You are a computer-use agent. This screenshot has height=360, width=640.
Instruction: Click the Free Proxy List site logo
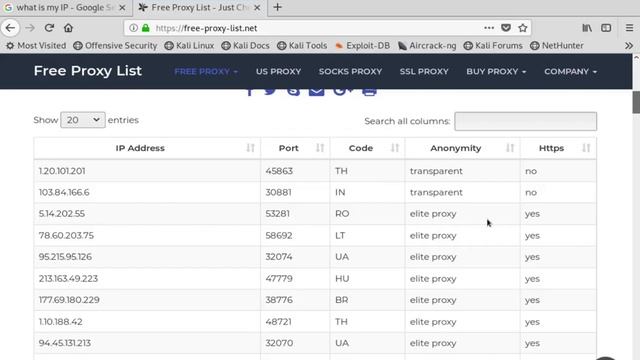point(88,71)
